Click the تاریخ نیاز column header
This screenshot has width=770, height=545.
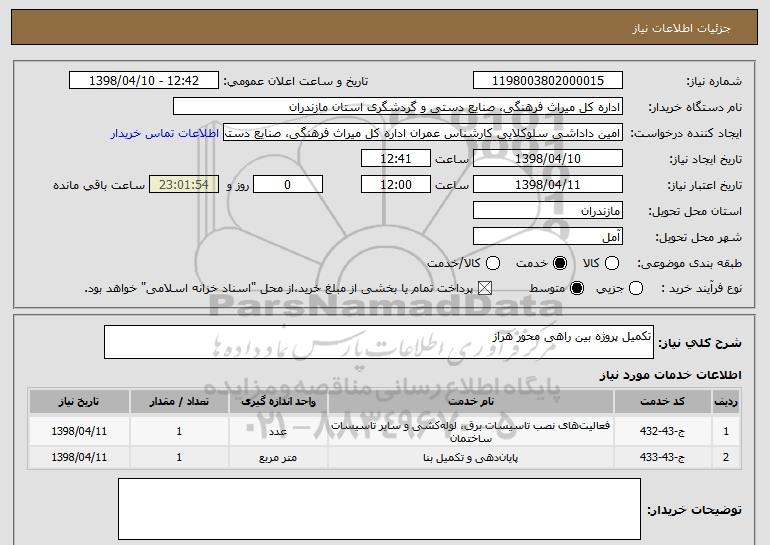click(x=79, y=402)
